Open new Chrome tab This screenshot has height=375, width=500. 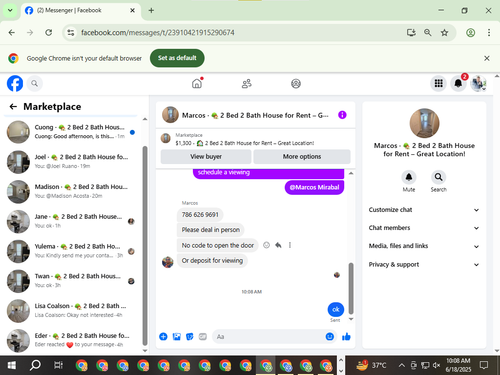(151, 10)
